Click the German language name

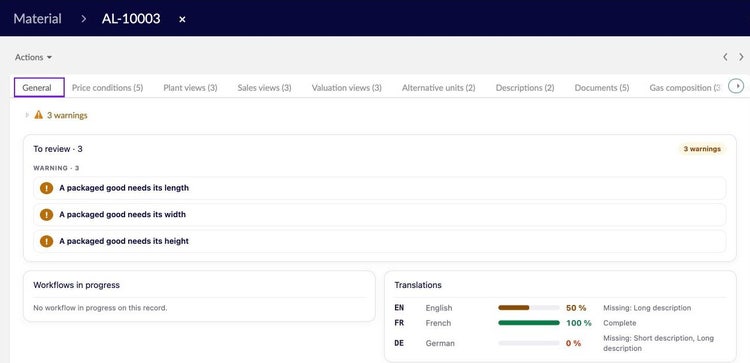click(x=440, y=343)
